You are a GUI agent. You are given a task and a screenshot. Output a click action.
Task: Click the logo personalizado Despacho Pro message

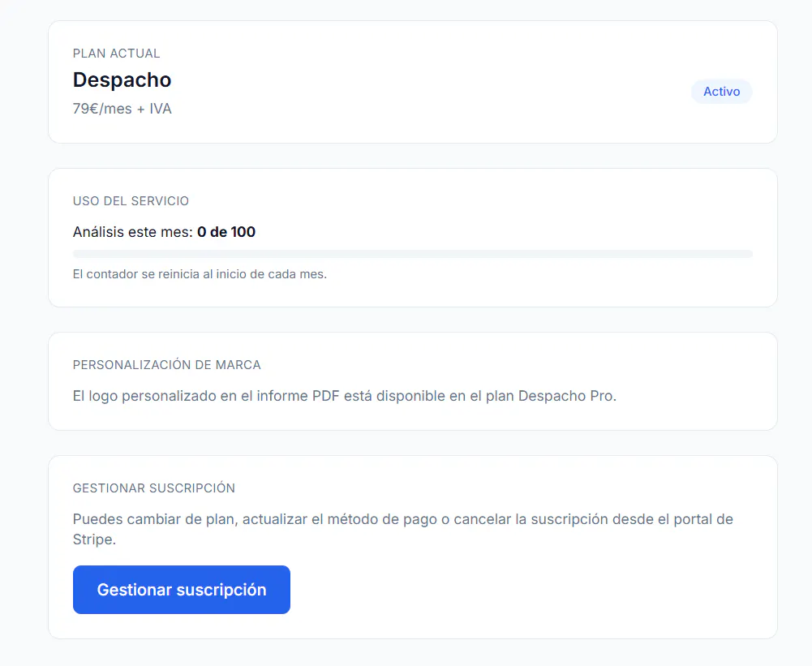coord(345,396)
